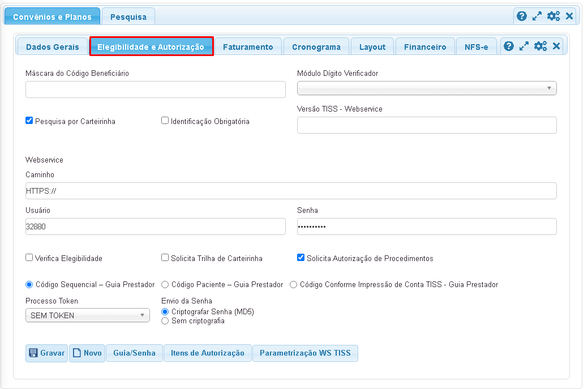
Task: Enable Identificação Obrigatória checkbox
Action: [165, 121]
